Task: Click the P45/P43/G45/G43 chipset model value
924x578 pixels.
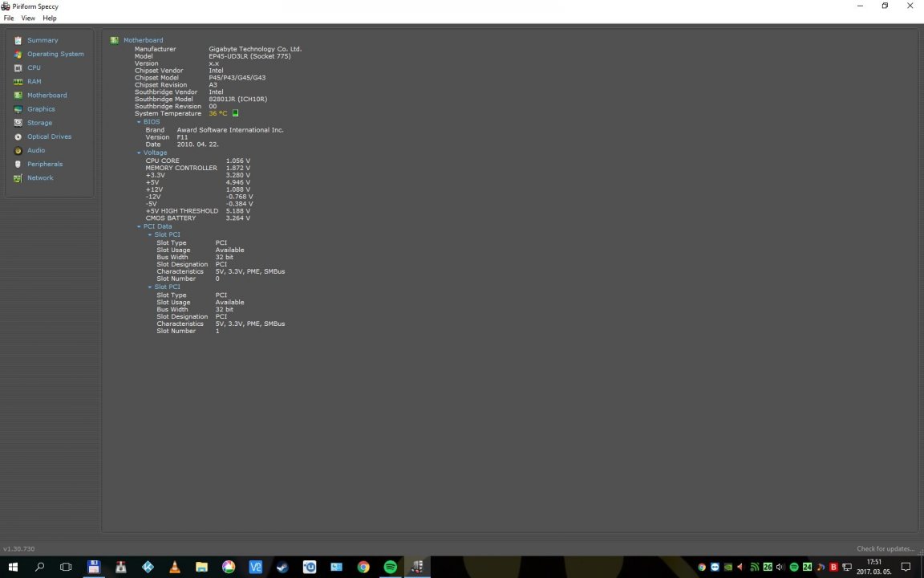Action: pyautogui.click(x=237, y=77)
